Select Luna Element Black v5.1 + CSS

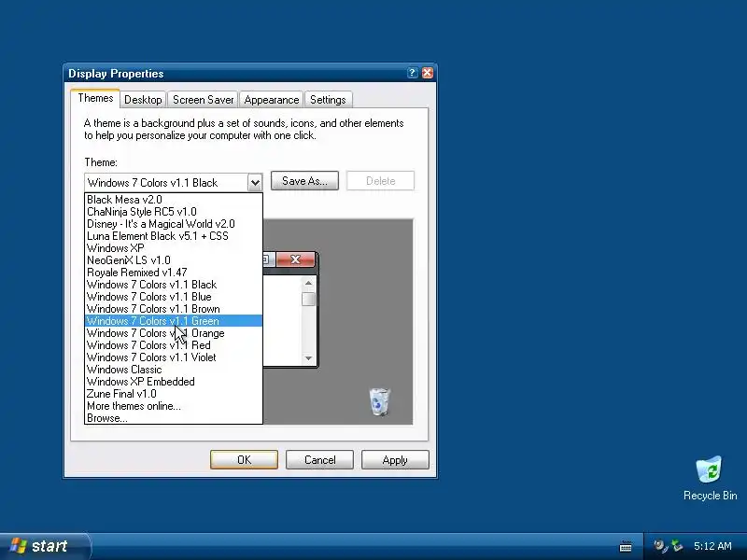pyautogui.click(x=174, y=236)
